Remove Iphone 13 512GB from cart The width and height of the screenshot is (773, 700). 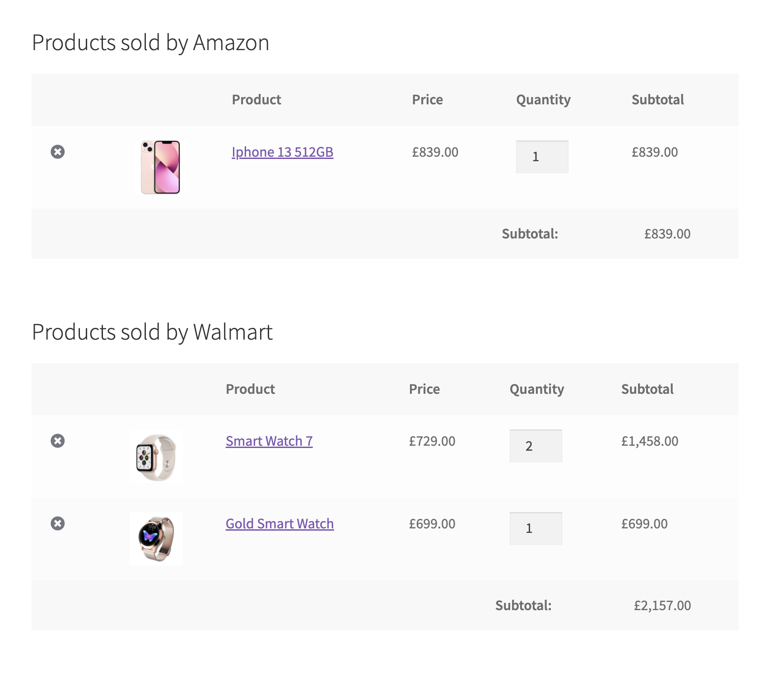tap(57, 152)
